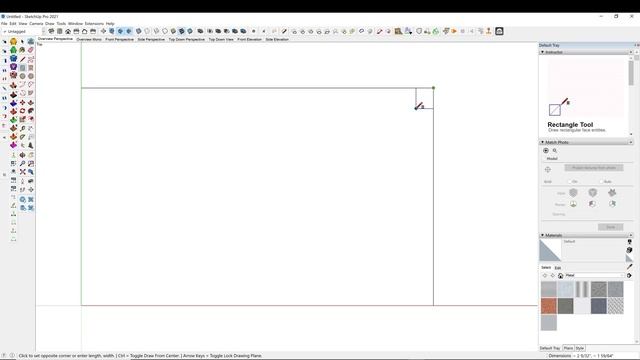Select the Move tool with red arrows
This screenshot has width=640, height=360.
click(22, 102)
